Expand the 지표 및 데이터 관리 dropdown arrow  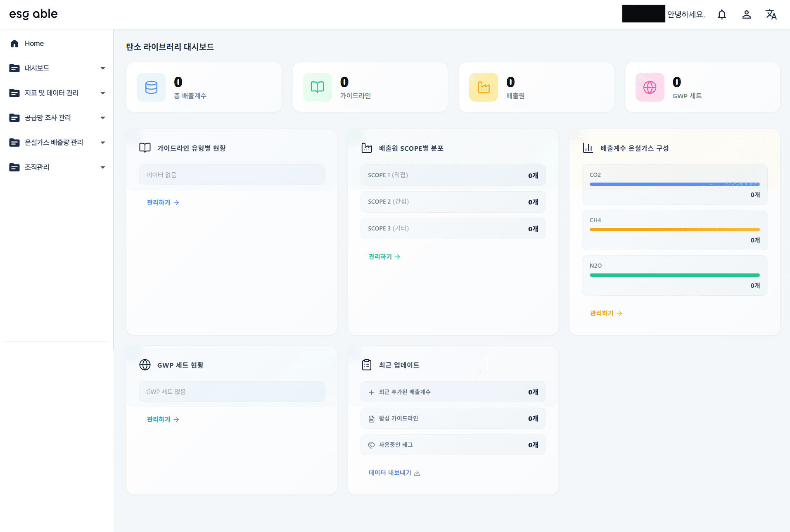[103, 93]
